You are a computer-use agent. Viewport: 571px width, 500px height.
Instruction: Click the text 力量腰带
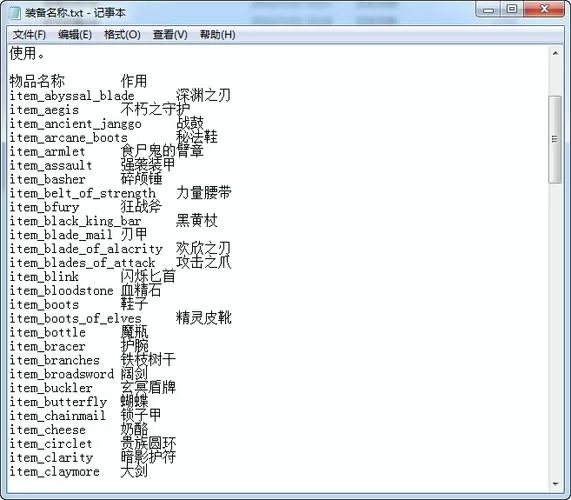(204, 193)
